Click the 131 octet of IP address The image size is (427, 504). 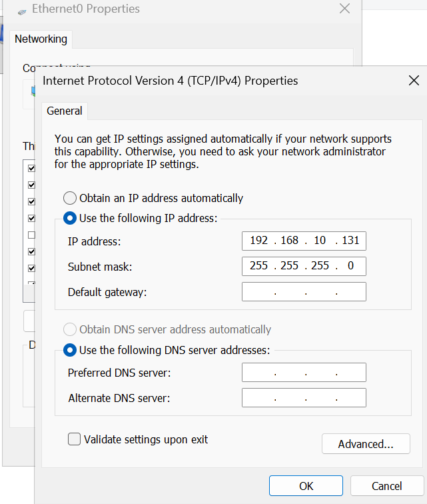click(350, 241)
